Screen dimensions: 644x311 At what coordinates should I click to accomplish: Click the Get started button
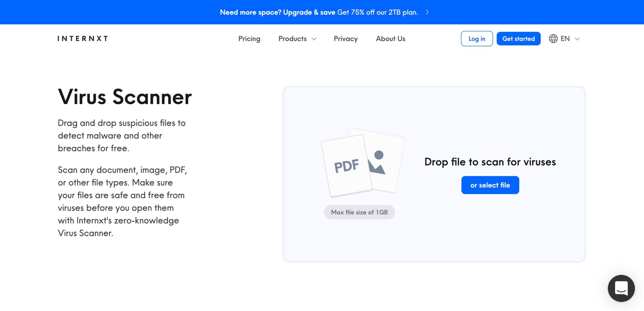point(518,39)
